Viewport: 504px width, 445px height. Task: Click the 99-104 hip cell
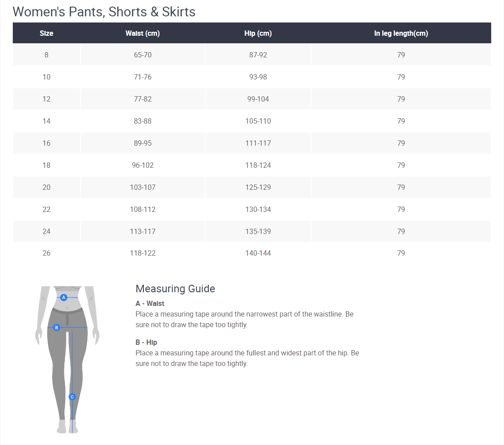(258, 99)
